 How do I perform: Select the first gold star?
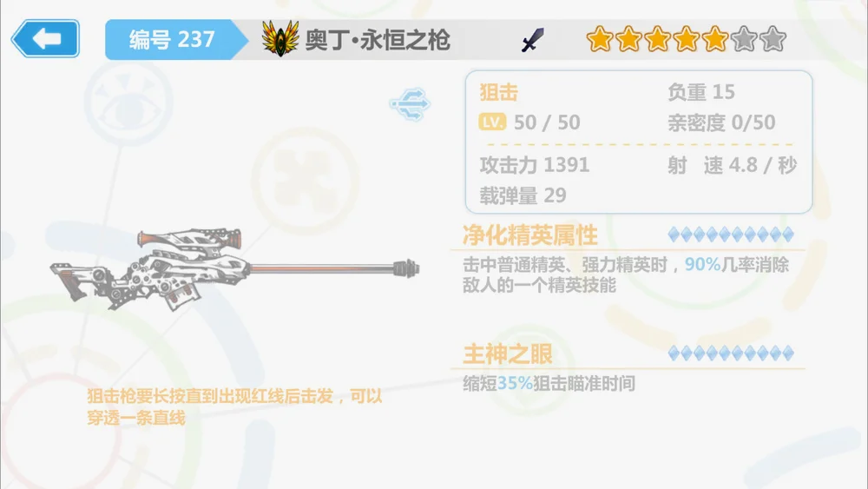(x=600, y=39)
